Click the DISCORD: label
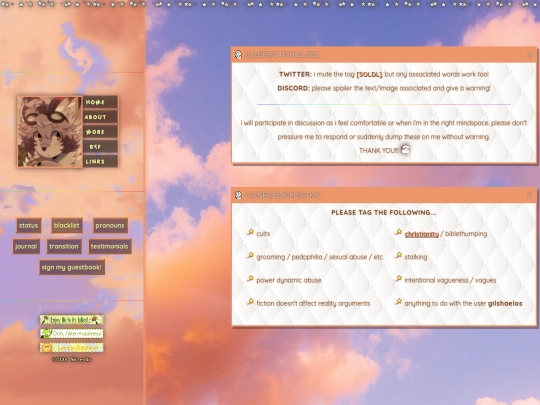The image size is (540, 405). coord(293,88)
